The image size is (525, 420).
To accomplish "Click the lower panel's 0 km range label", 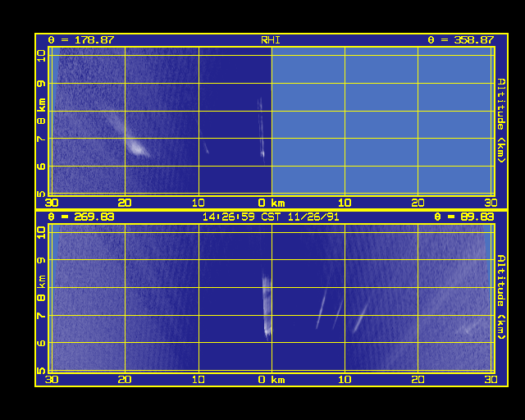I will click(272, 380).
